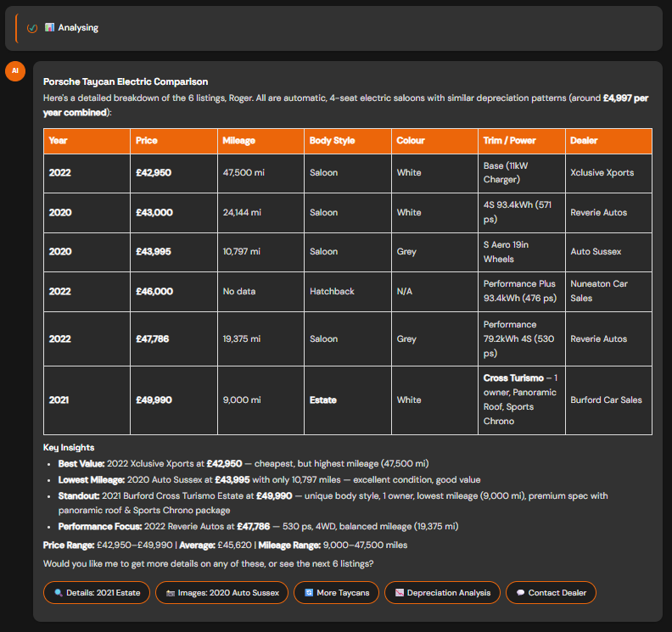The image size is (672, 632).
Task: Run Depreciation Analysis button
Action: (x=442, y=593)
